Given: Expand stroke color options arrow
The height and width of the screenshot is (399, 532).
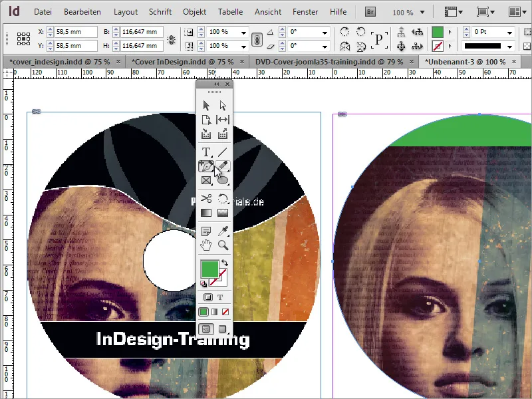Looking at the screenshot, I should tap(450, 46).
